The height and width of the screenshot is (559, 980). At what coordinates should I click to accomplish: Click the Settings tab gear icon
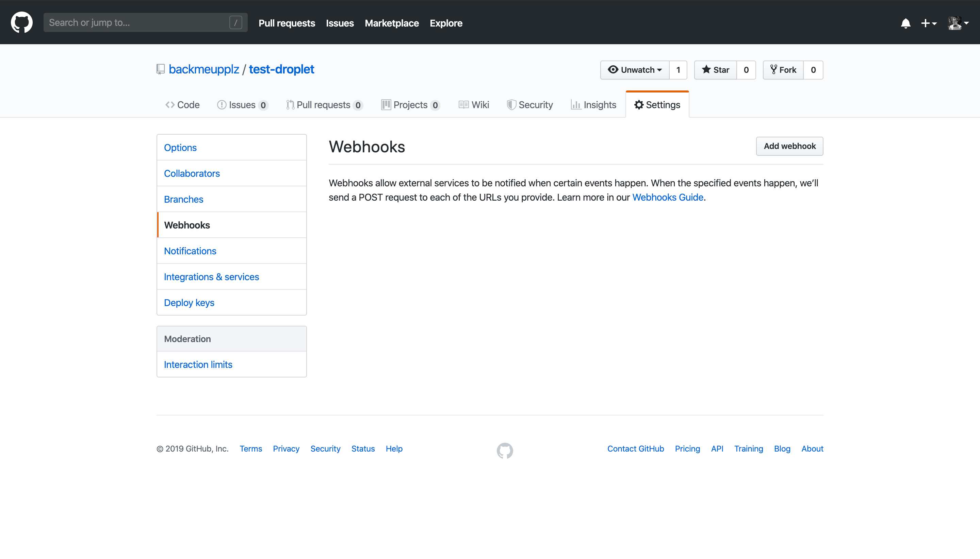pos(638,105)
